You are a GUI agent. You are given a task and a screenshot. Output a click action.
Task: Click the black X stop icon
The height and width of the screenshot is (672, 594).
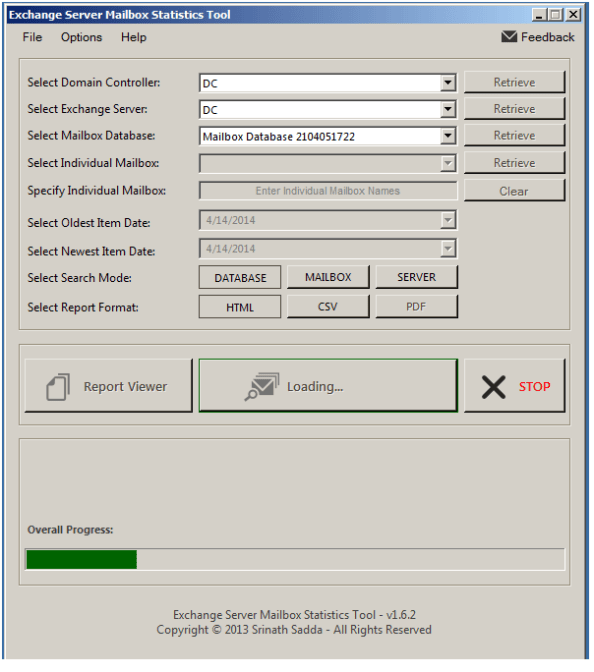[494, 387]
